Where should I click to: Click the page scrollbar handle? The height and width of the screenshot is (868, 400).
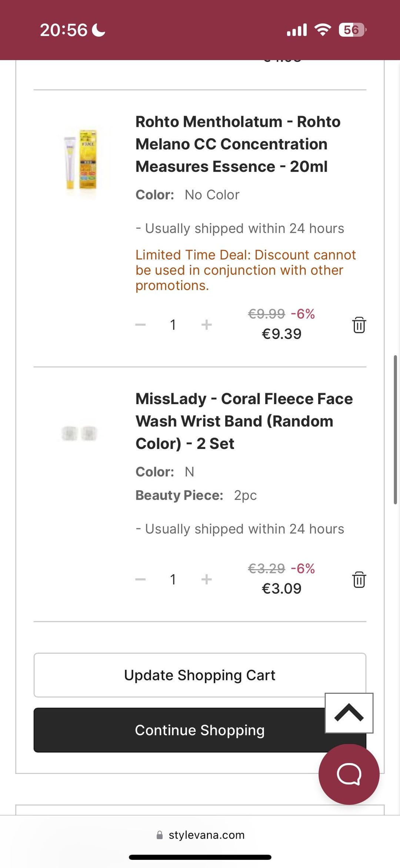tap(395, 430)
